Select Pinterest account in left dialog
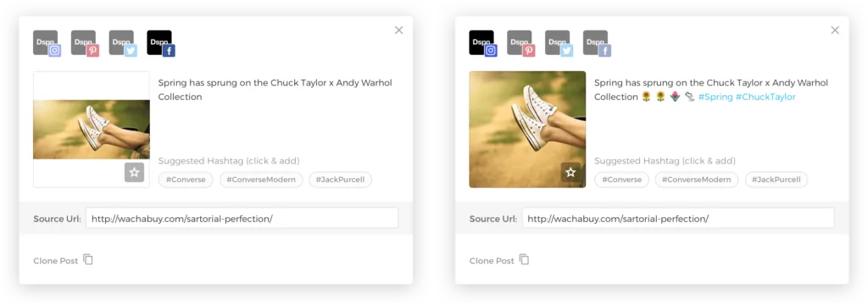Screen dimensions: 868x306 [85, 43]
